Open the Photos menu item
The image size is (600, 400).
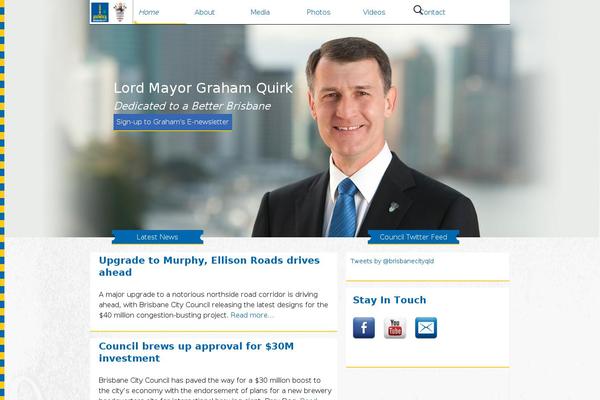(x=318, y=12)
